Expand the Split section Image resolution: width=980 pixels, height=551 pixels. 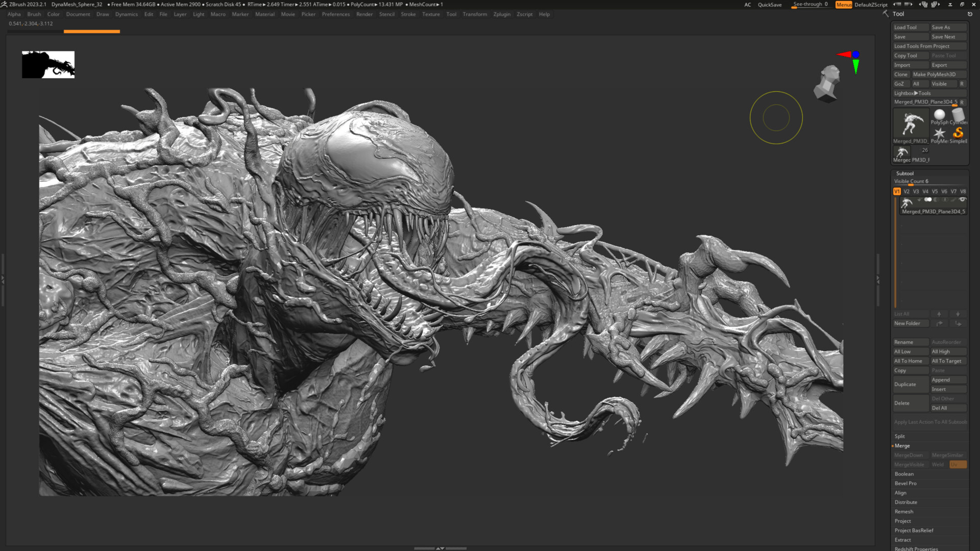coord(899,437)
